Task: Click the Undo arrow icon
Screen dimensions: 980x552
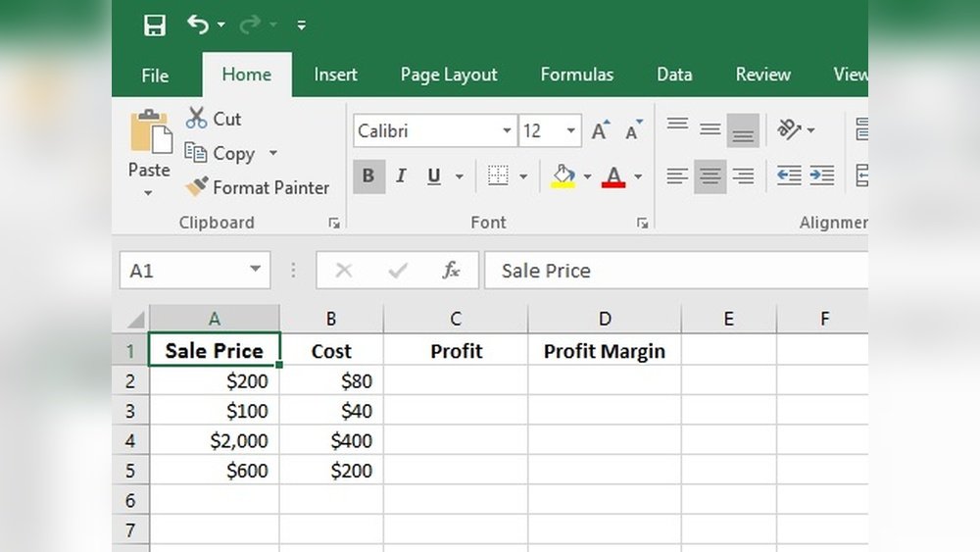Action: [198, 25]
